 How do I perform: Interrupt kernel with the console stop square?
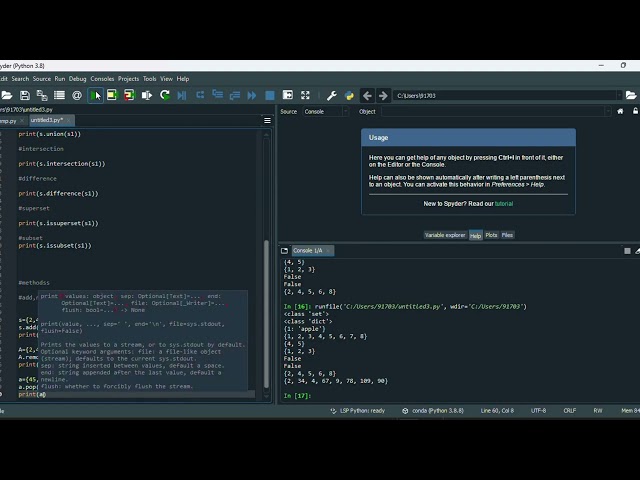point(627,251)
